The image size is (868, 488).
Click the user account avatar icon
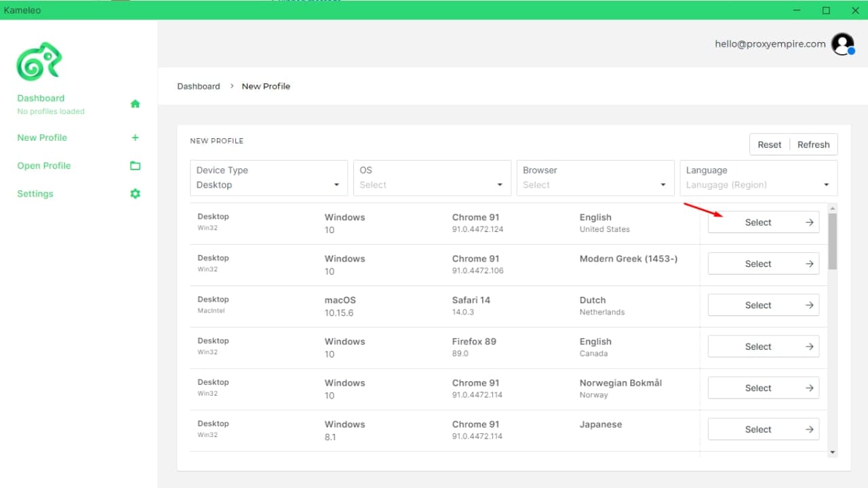[x=843, y=44]
